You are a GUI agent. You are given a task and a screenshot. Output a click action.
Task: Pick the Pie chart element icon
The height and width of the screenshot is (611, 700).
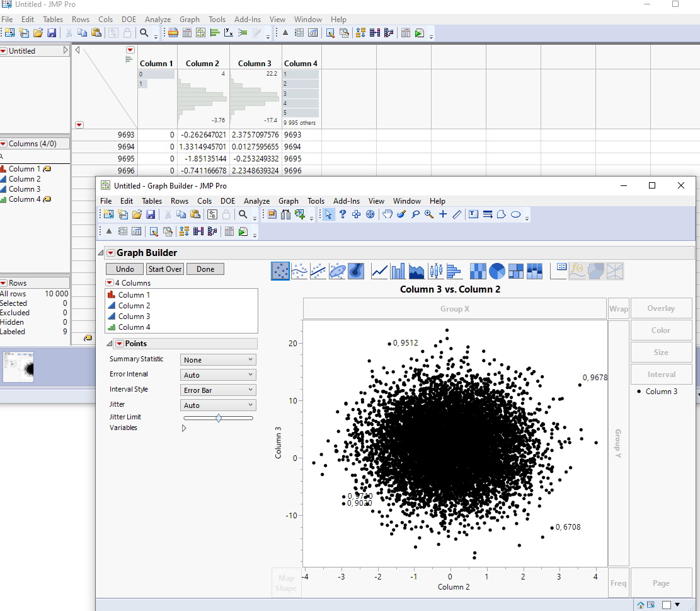(x=498, y=271)
